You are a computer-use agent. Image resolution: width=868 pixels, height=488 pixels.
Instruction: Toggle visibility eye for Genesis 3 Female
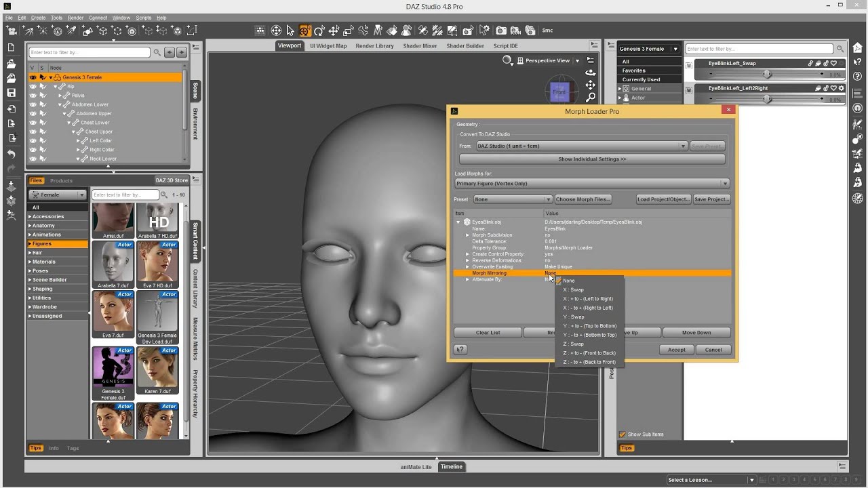(x=33, y=77)
